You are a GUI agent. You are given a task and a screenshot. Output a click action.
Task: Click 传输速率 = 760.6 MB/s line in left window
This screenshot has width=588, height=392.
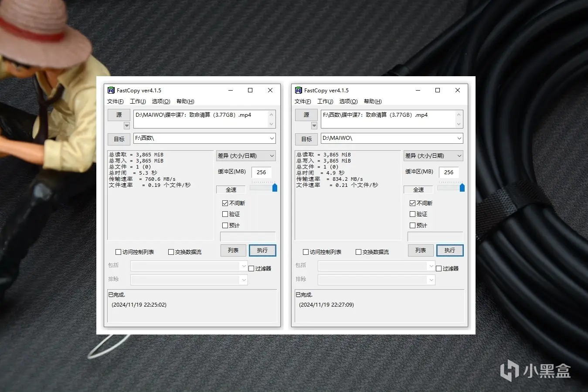click(142, 179)
